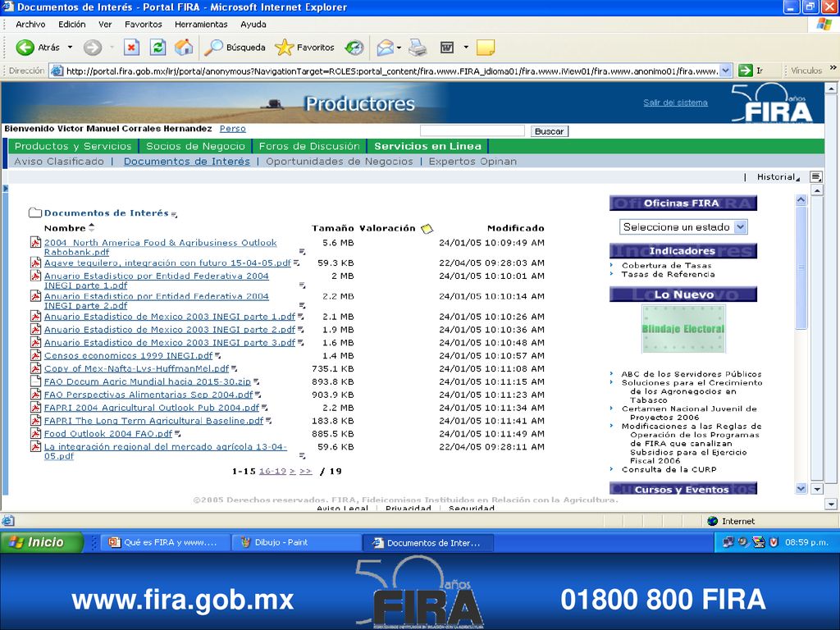Open the Archivo menu
This screenshot has height=630, width=840.
point(30,25)
